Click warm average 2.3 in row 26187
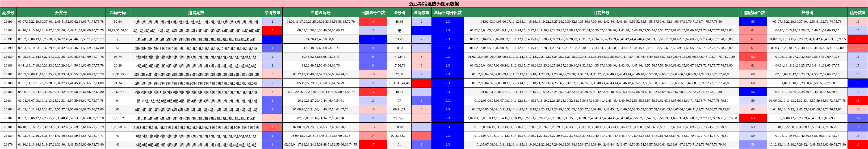Viewport: 868px width, 149px height. 447,74
